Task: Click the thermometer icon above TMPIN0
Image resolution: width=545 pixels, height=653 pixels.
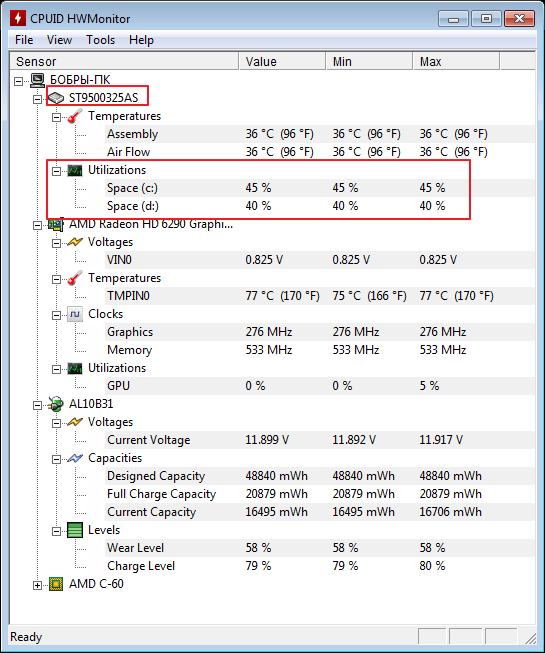Action: tap(75, 278)
